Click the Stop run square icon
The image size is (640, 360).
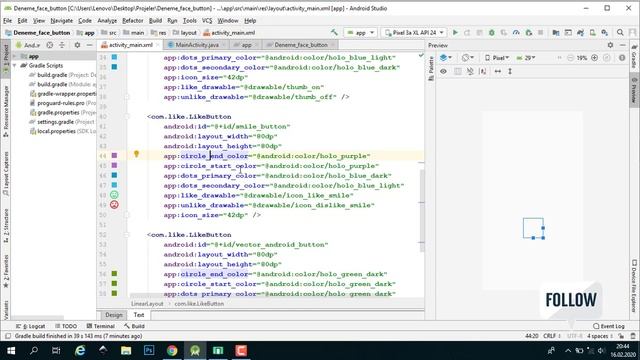coord(540,32)
